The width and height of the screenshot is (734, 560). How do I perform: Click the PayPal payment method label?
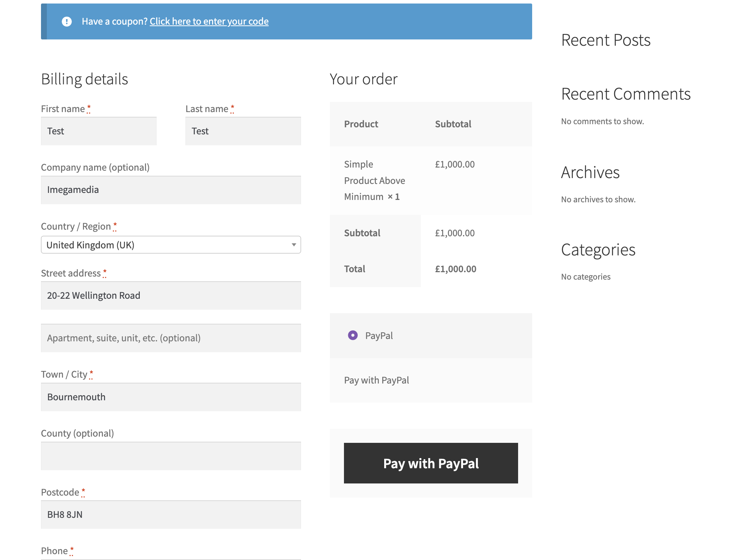379,336
